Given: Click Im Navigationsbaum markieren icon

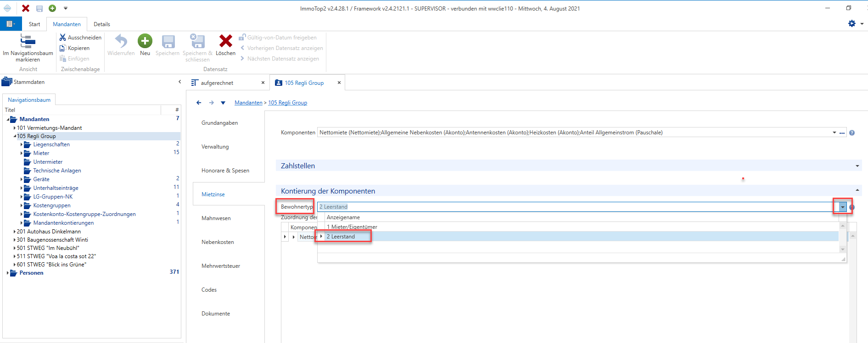Looking at the screenshot, I should (28, 42).
